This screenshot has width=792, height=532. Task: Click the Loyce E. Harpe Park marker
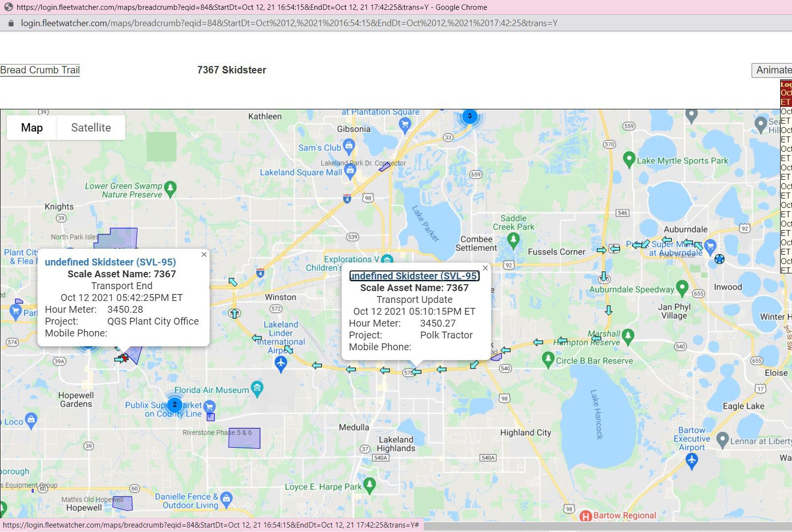coord(369,485)
